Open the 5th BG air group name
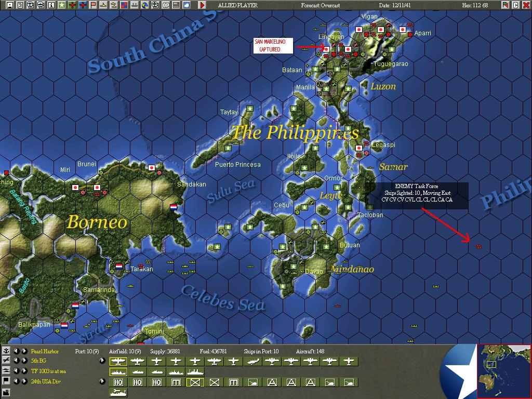Screen dimensions: 532x399 point(38,361)
